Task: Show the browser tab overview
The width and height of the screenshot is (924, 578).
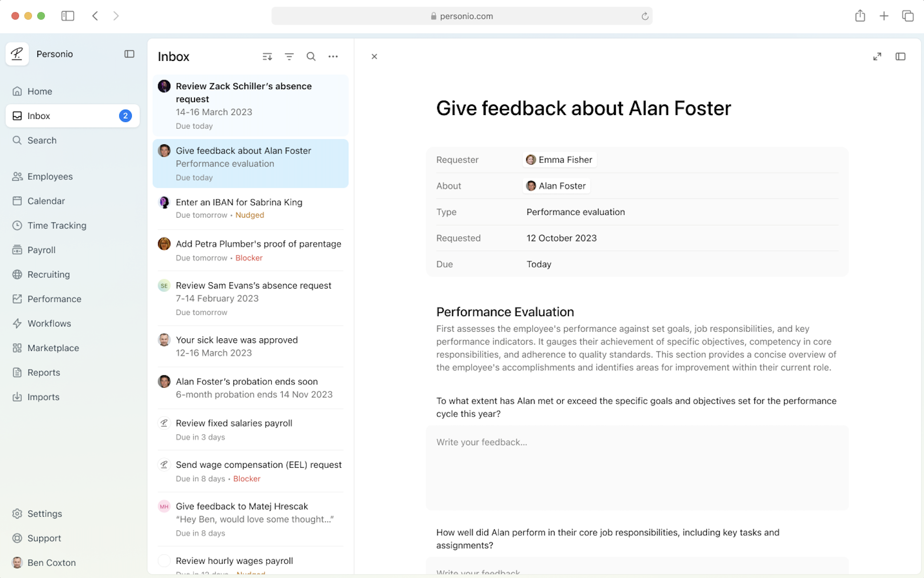Action: [x=908, y=16]
